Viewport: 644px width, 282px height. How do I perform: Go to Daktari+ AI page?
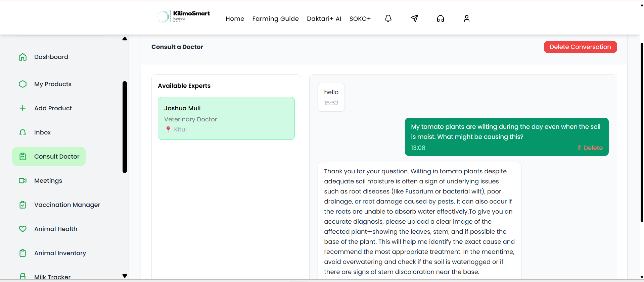coord(324,19)
